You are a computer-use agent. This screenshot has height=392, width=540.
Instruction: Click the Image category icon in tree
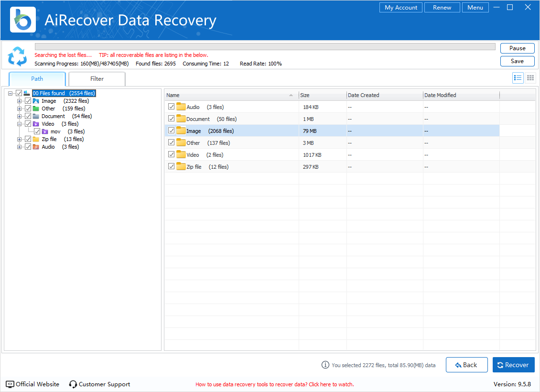point(36,101)
